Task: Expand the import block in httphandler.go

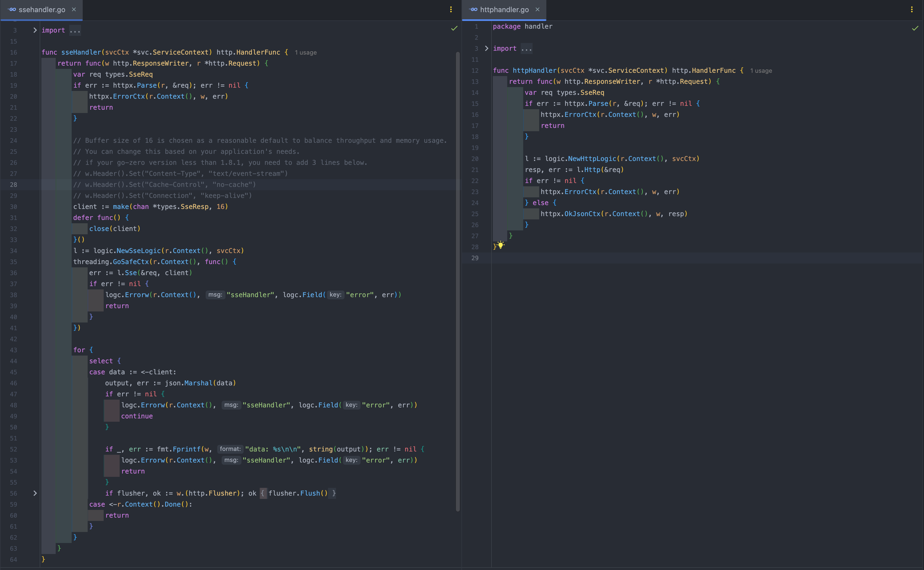Action: point(486,48)
